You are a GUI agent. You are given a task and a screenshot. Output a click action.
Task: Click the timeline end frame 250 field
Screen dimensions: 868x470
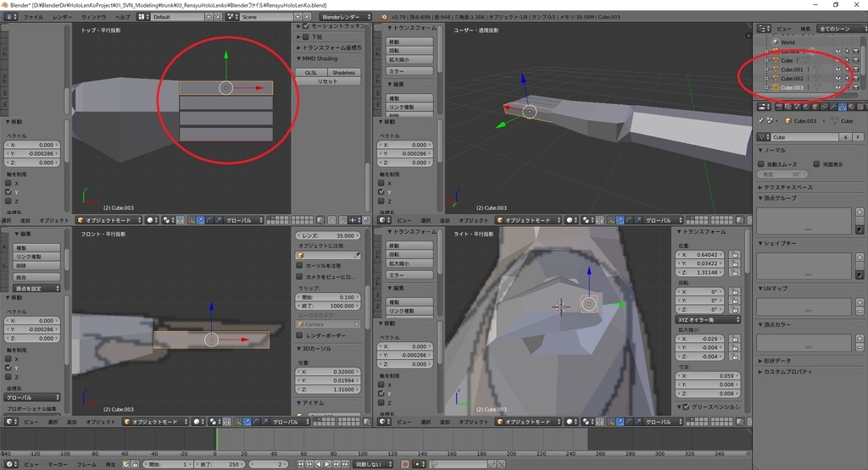click(220, 464)
